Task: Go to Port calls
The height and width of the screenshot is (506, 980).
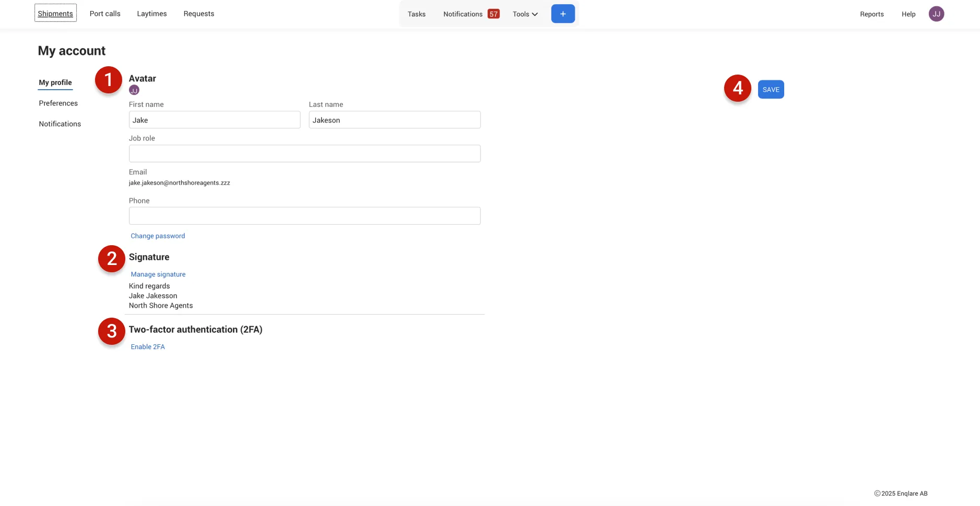Action: [x=105, y=14]
